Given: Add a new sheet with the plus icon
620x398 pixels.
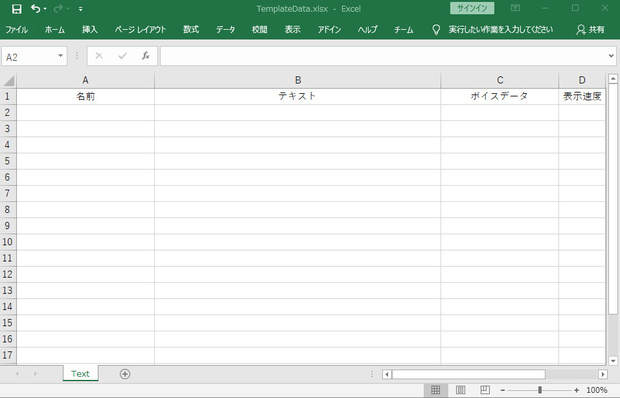Looking at the screenshot, I should coord(125,374).
